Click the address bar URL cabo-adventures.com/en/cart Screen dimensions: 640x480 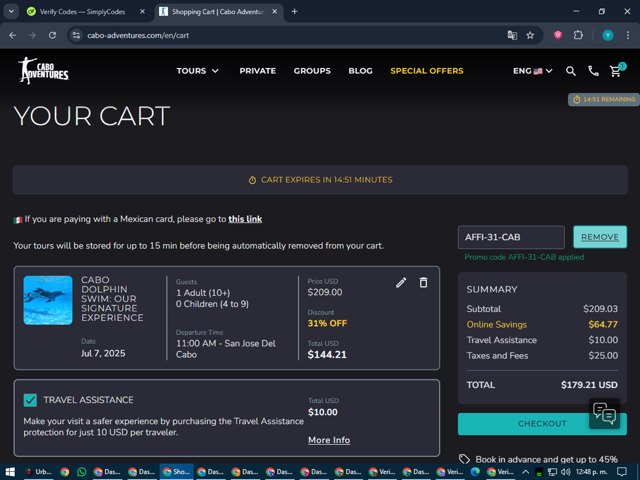click(138, 36)
